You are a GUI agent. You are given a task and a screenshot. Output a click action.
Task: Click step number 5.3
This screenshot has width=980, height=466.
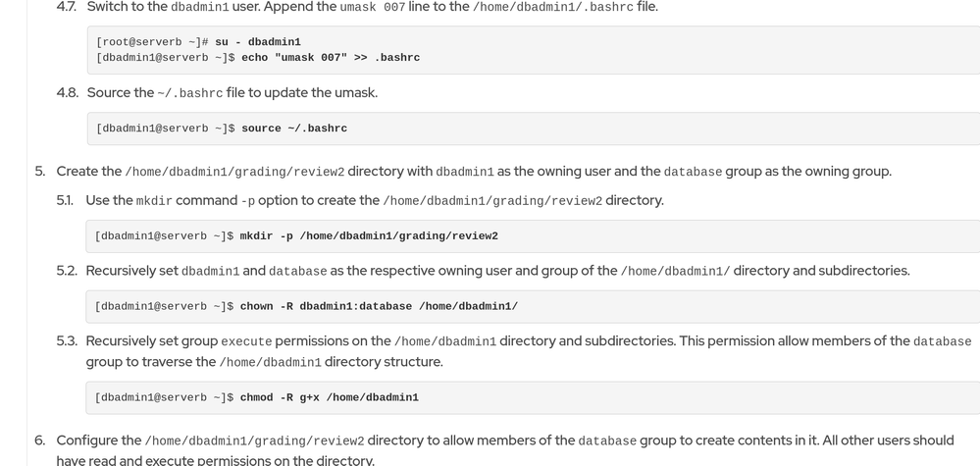(x=67, y=341)
